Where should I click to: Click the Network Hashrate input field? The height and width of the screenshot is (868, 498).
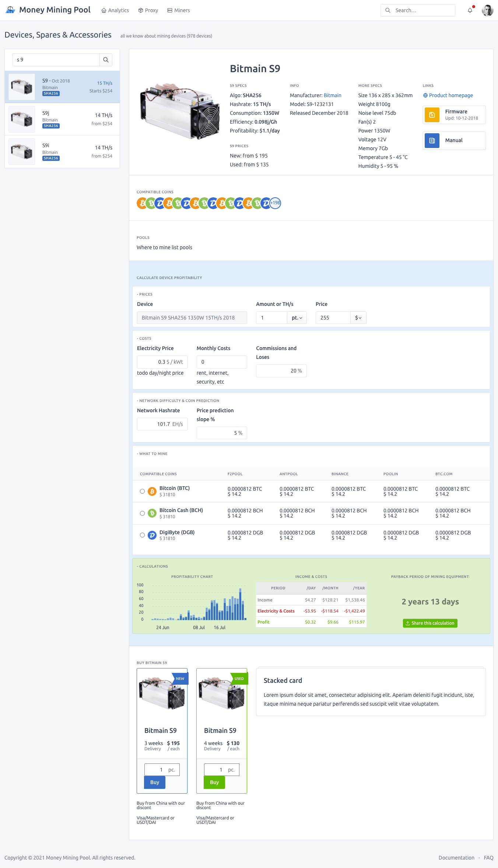click(162, 424)
